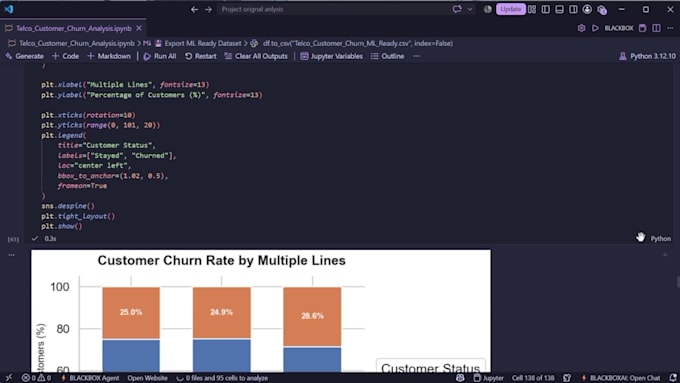Add a new Code cell

65,56
